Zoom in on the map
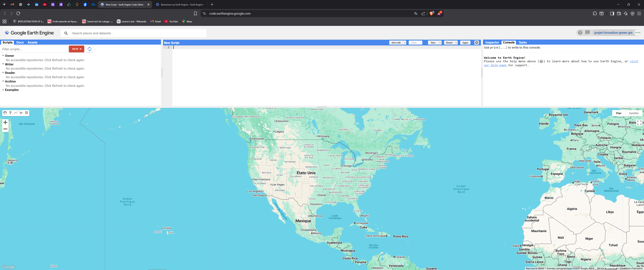This screenshot has width=644, height=270. pos(5,122)
